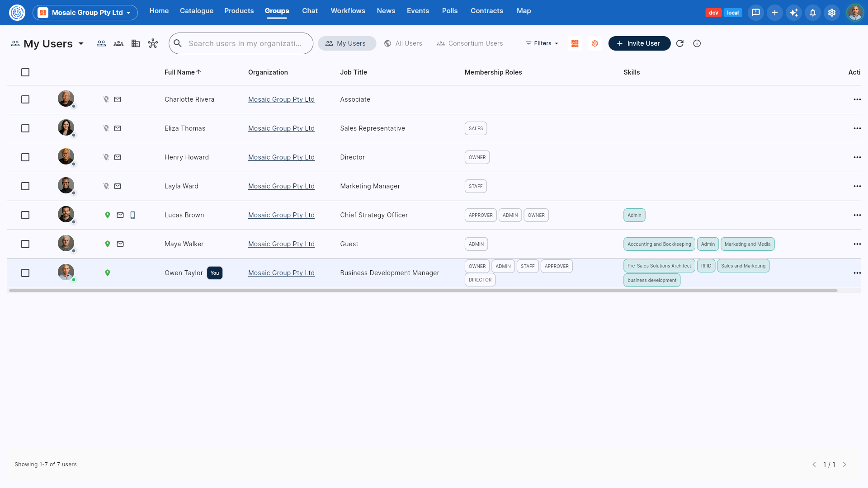
Task: Click the Pre-Sales Solutions Architect skill tag
Action: point(659,266)
